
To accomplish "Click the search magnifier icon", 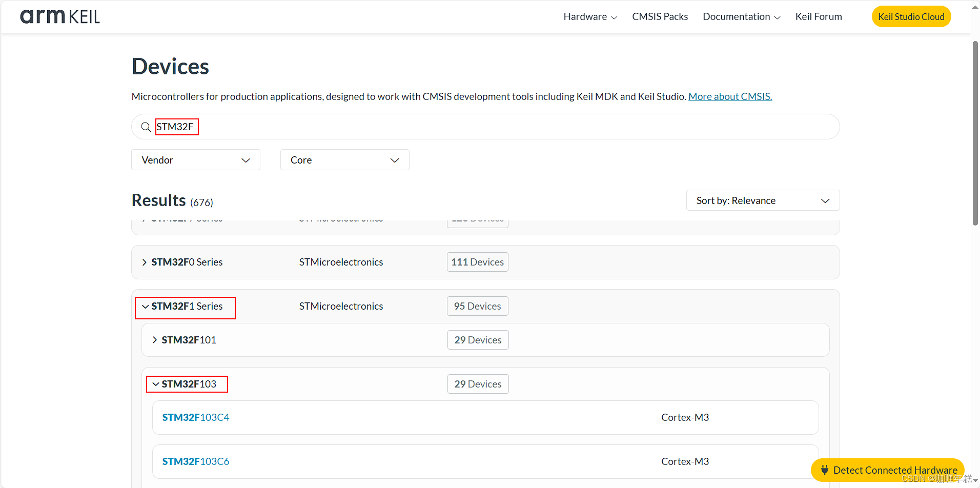I will tap(146, 127).
